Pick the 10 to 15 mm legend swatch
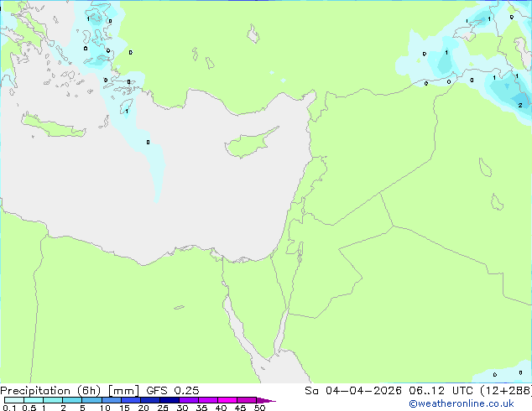532x411 pixels. (112, 400)
